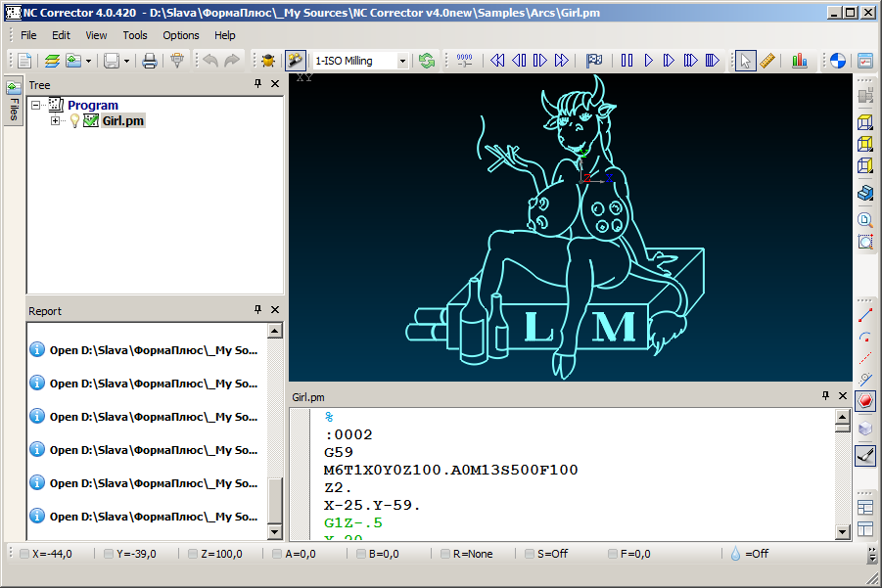Step one frame forward

[540, 60]
